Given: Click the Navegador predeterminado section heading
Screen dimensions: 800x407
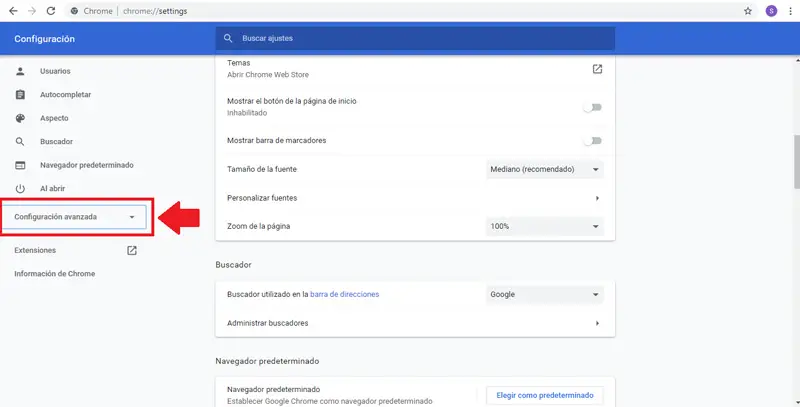Looking at the screenshot, I should point(267,361).
